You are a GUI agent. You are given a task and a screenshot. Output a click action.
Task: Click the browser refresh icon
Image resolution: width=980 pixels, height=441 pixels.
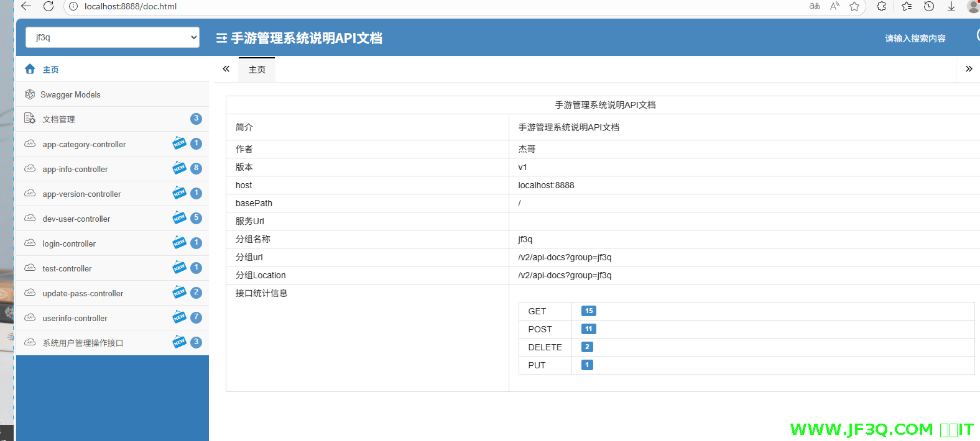(x=49, y=6)
